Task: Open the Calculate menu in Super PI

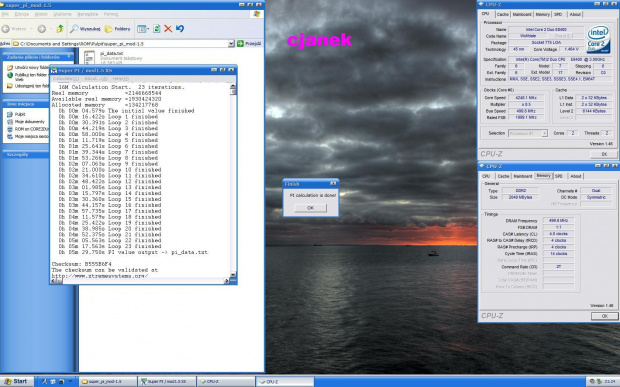Action: 66,79
